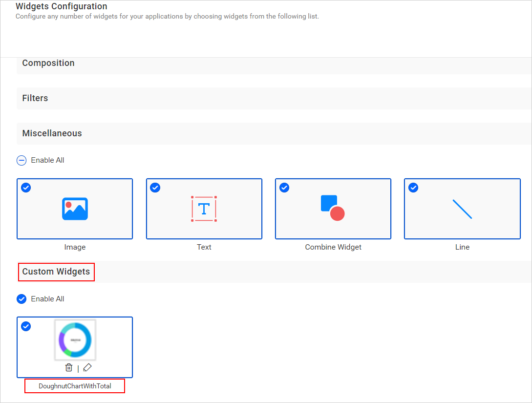Toggle Enable All under Custom Widgets
Screen dimensions: 532x403
coord(21,299)
